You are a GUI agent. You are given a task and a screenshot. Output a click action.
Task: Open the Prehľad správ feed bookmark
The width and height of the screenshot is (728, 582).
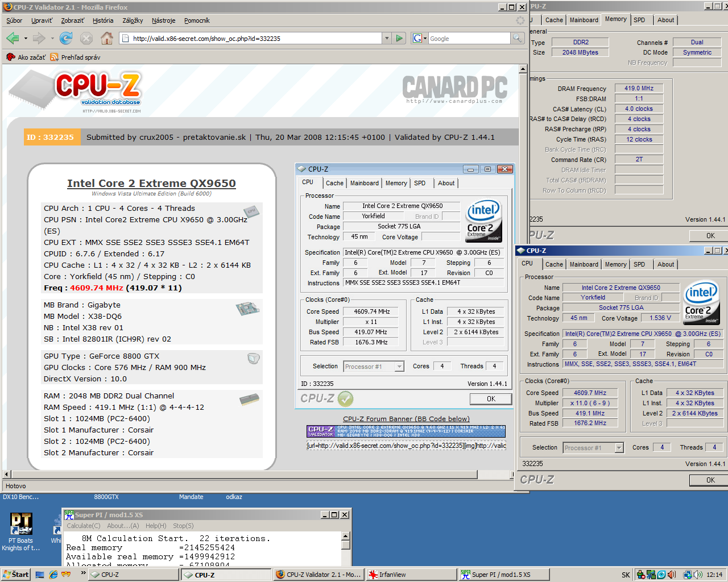(x=75, y=57)
